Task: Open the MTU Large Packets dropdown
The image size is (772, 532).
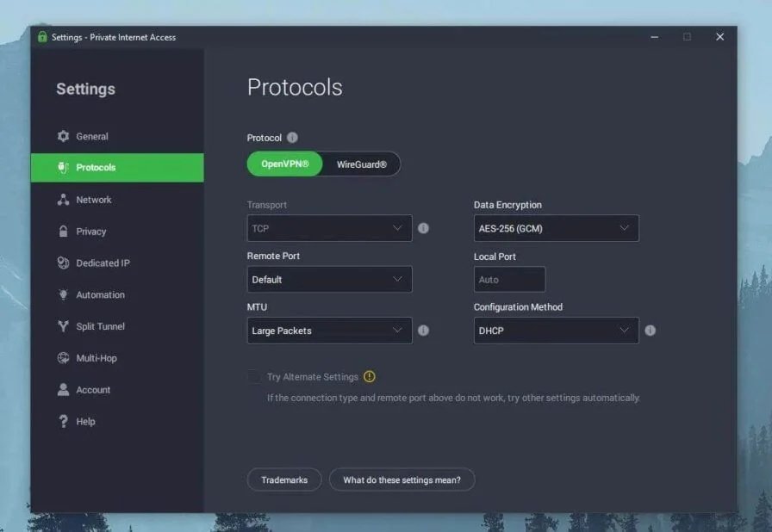Action: 329,331
